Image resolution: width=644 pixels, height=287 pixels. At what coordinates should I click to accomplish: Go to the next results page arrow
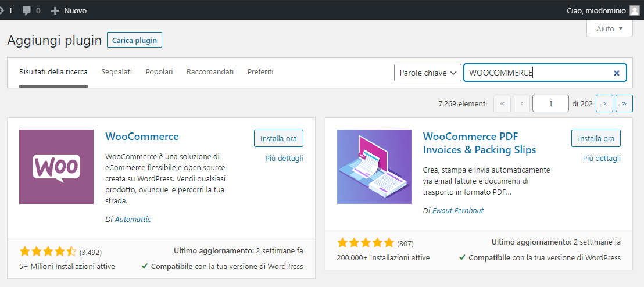coord(604,104)
